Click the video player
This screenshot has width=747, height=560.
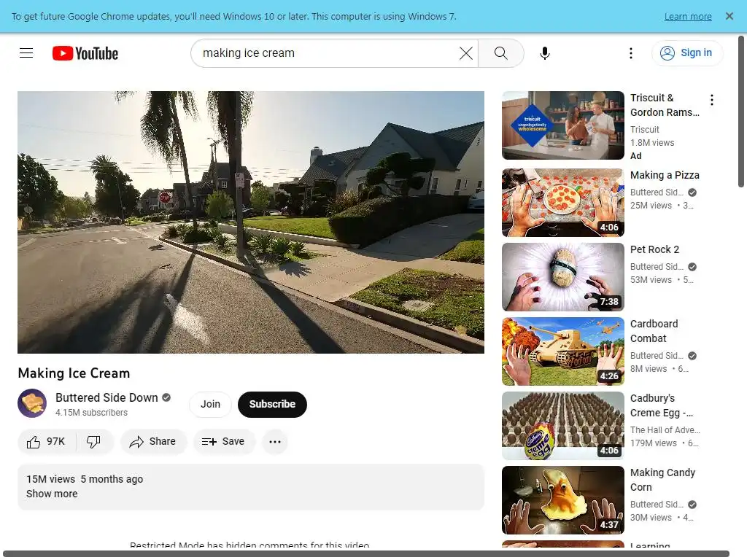pyautogui.click(x=251, y=222)
